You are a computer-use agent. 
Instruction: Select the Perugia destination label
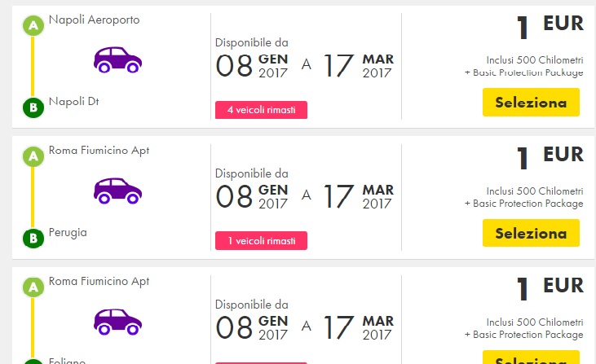click(68, 232)
